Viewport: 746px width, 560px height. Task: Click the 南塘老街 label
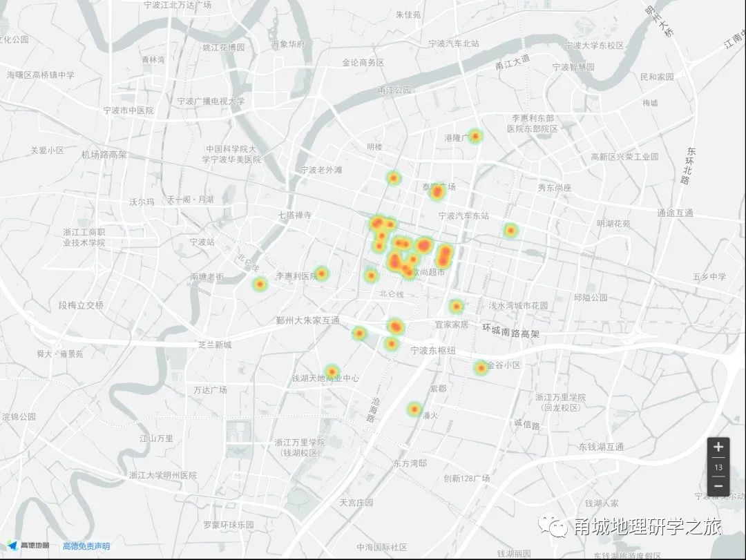207,276
